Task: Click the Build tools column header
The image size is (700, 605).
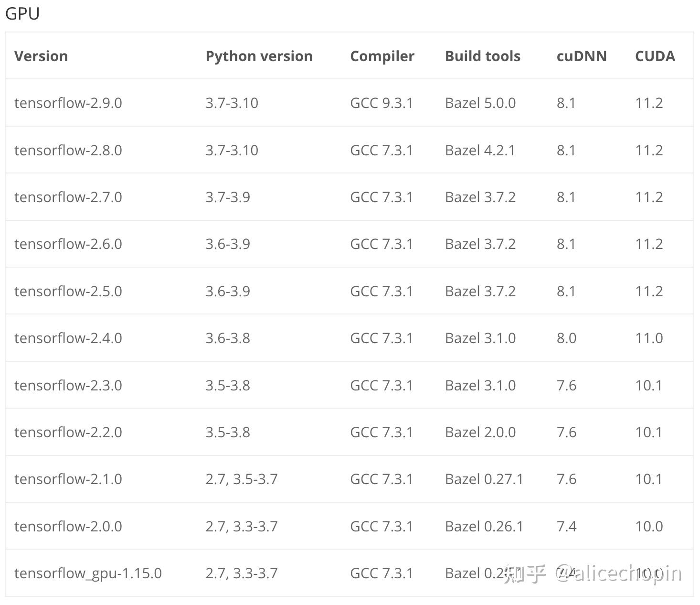Action: (x=482, y=56)
